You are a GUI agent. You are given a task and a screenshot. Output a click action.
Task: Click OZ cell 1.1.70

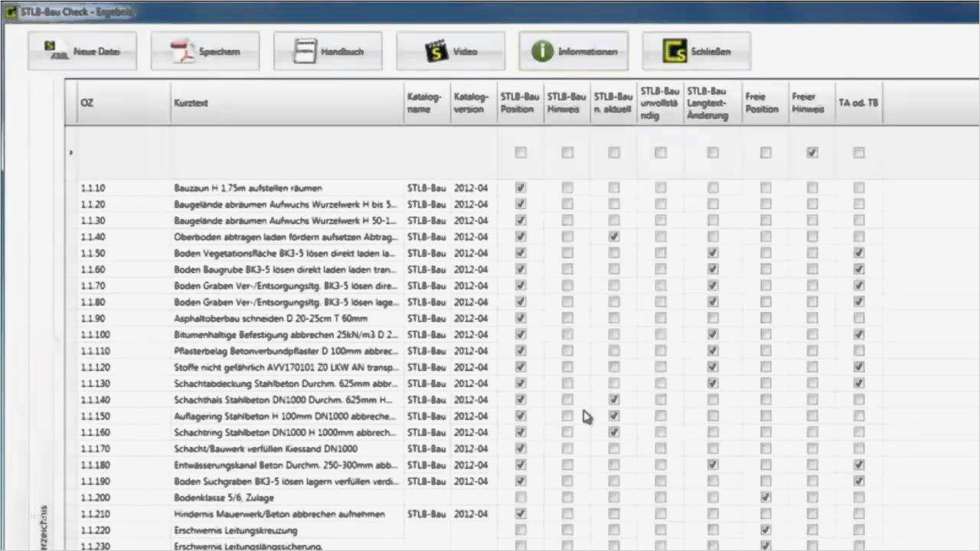93,285
